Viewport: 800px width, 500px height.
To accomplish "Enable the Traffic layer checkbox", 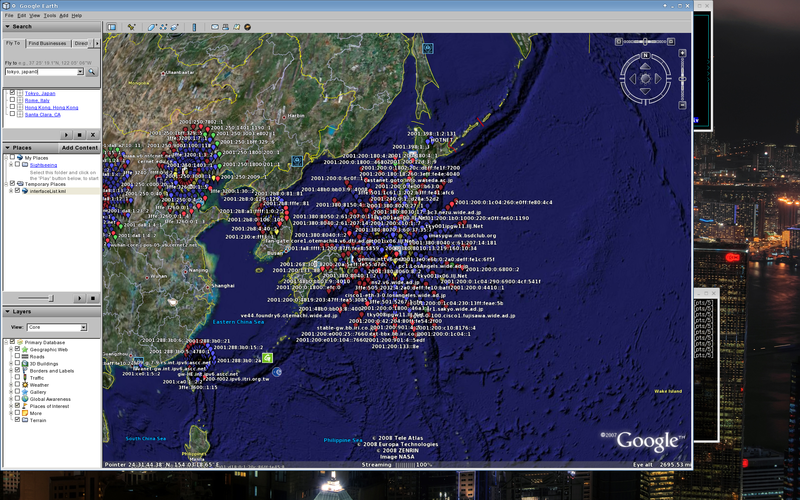I will coord(17,378).
